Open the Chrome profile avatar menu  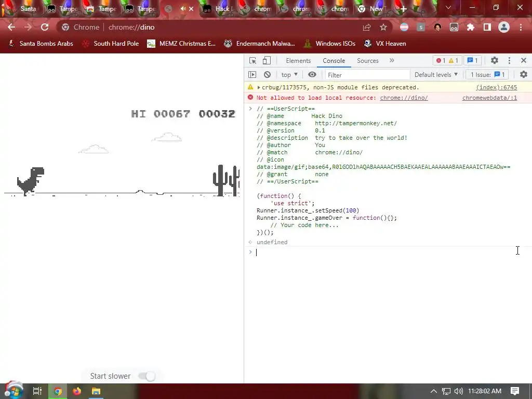[504, 27]
